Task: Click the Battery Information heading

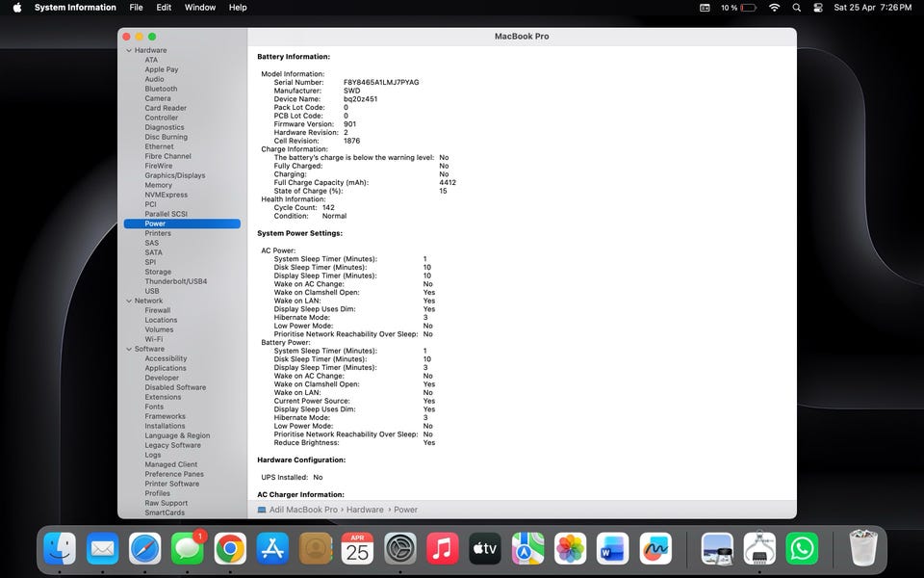Action: [x=294, y=57]
